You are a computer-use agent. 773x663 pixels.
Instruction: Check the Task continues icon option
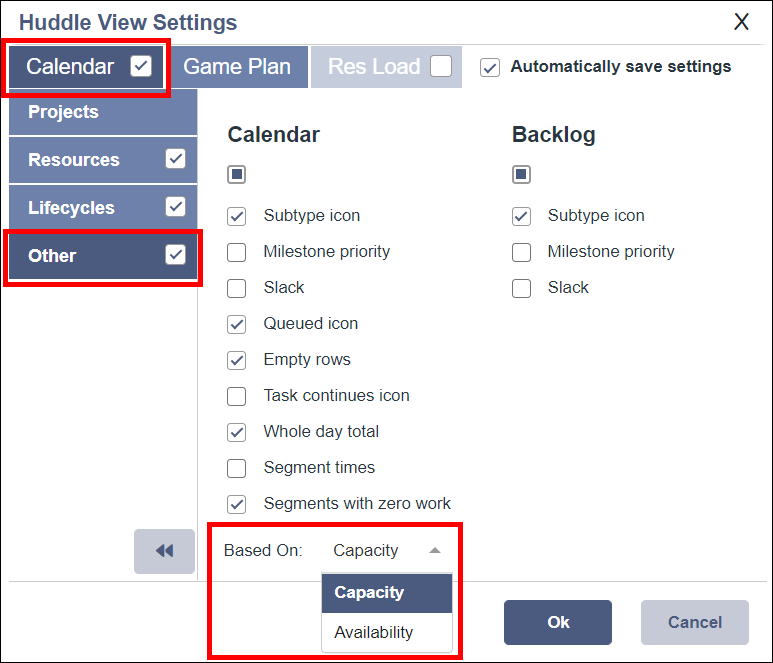pyautogui.click(x=237, y=396)
